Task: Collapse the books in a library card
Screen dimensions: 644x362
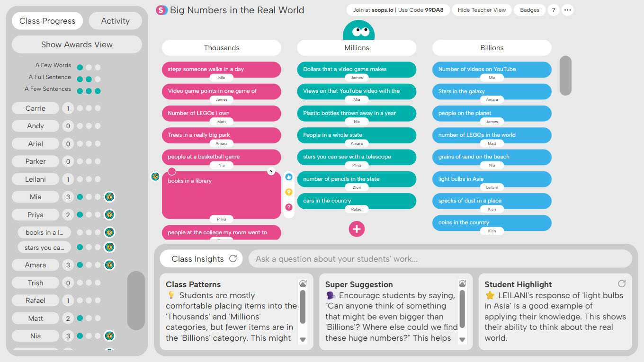Action: 271,171
